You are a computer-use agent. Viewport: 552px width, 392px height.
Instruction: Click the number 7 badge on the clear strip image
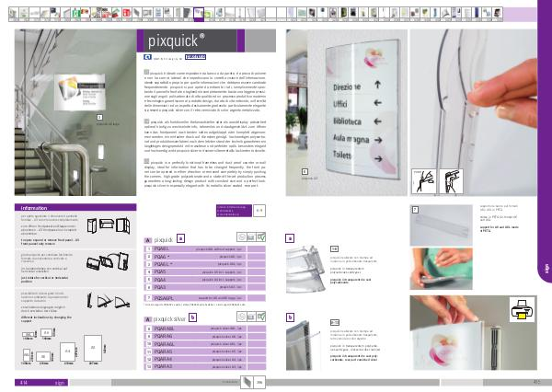tap(415, 210)
